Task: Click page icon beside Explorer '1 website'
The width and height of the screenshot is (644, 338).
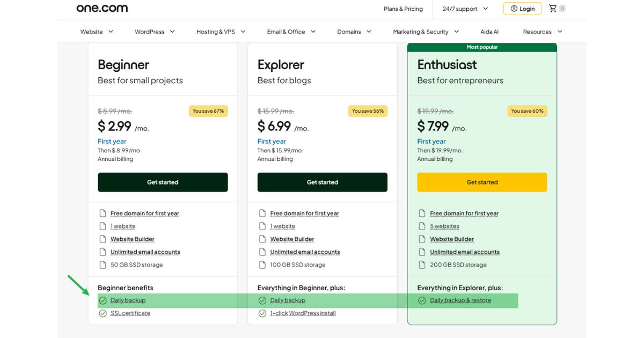Action: [x=262, y=226]
